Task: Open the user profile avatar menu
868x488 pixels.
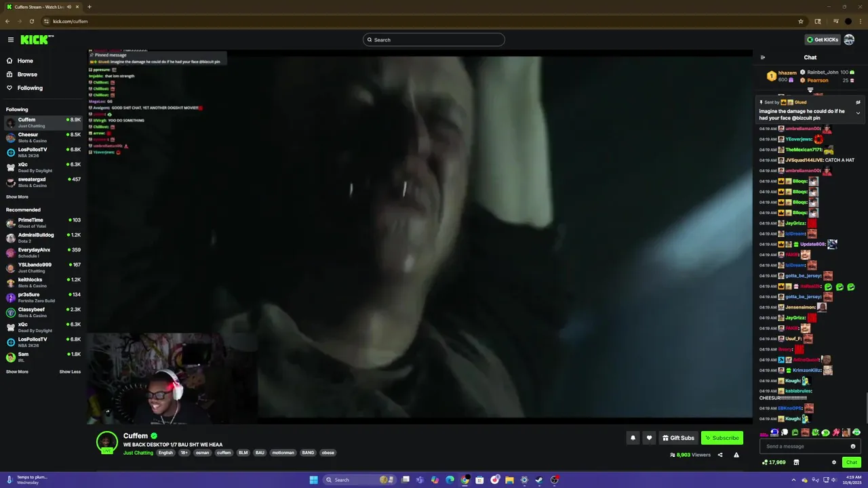Action: 849,39
